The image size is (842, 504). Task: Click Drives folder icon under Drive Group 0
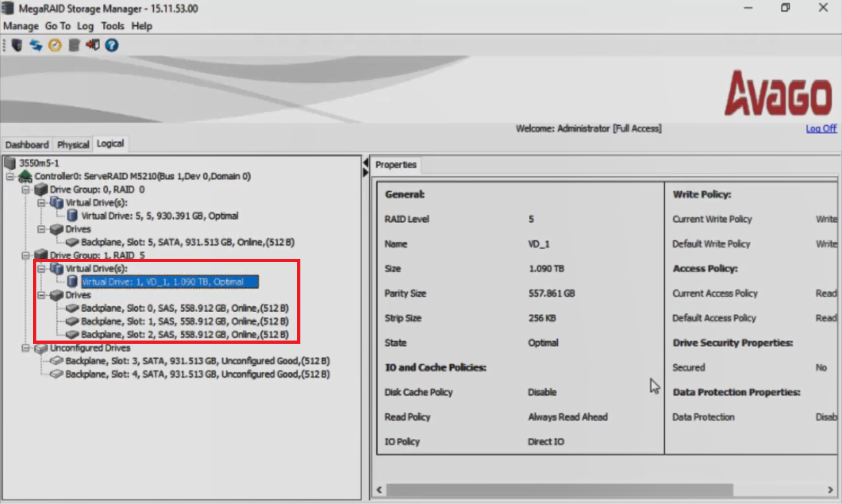click(56, 229)
